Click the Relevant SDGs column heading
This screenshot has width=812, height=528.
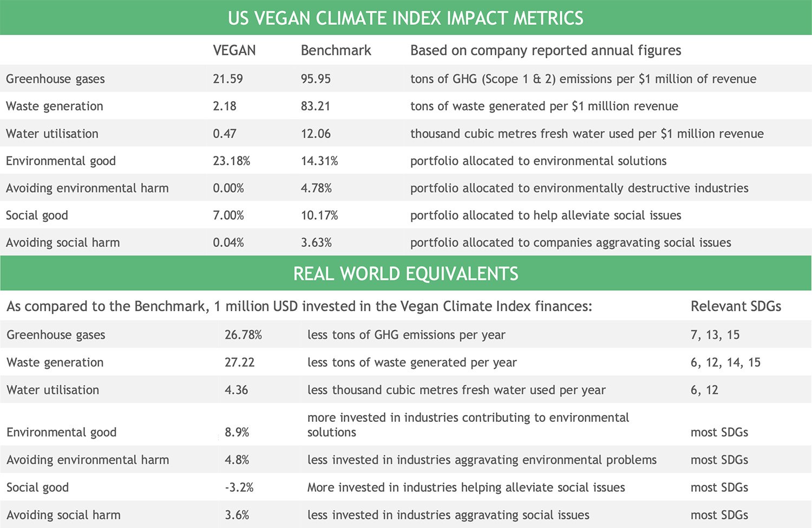pos(736,307)
